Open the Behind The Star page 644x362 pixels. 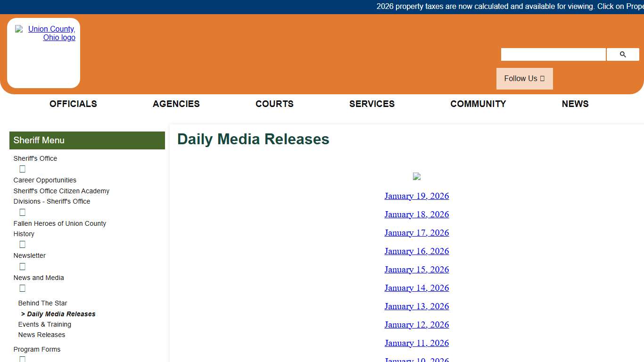tap(42, 303)
